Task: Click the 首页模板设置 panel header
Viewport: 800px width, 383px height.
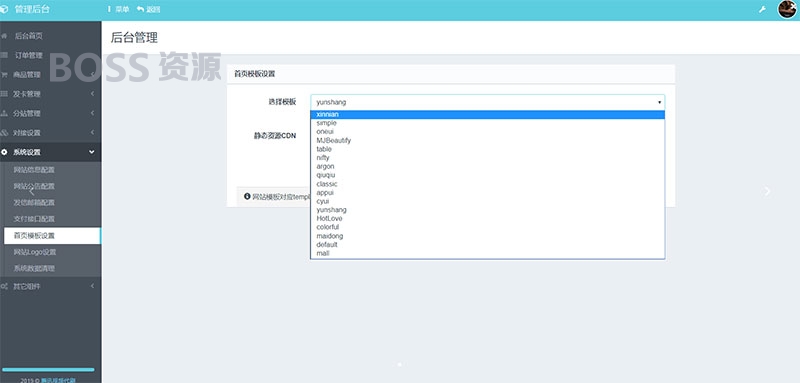Action: pyautogui.click(x=451, y=74)
